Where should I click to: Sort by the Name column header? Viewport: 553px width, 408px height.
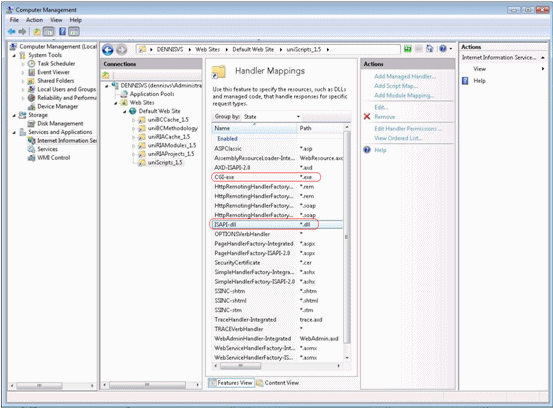pyautogui.click(x=254, y=128)
